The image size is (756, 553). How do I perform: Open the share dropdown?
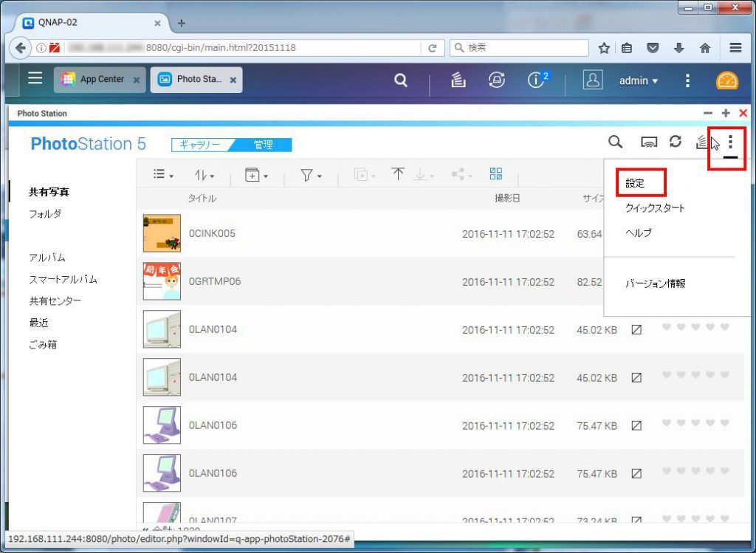point(461,174)
